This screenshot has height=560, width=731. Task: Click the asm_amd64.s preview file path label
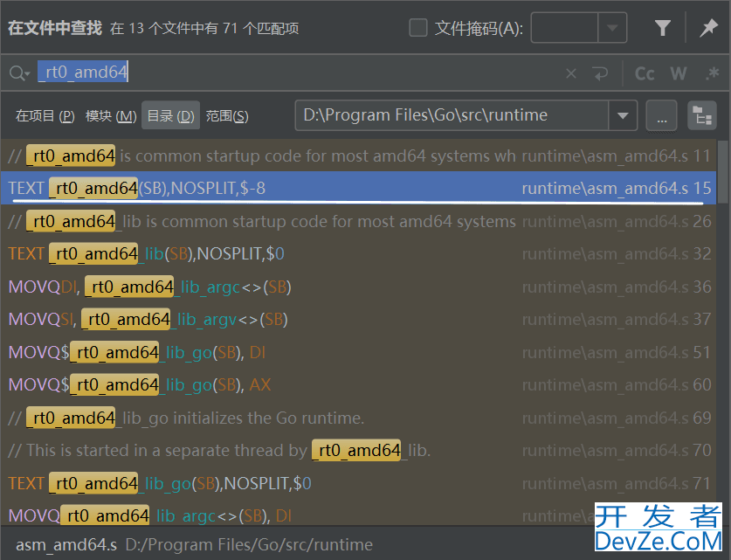195,544
